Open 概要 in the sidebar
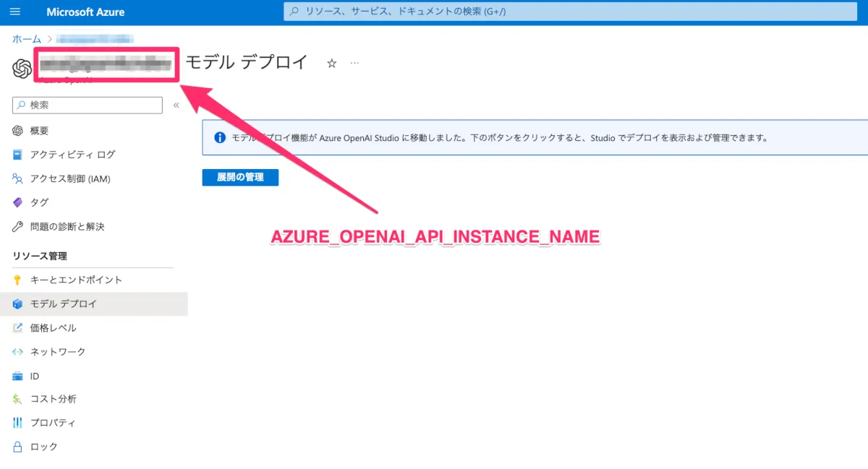Viewport: 868px width, 469px height. click(x=40, y=131)
